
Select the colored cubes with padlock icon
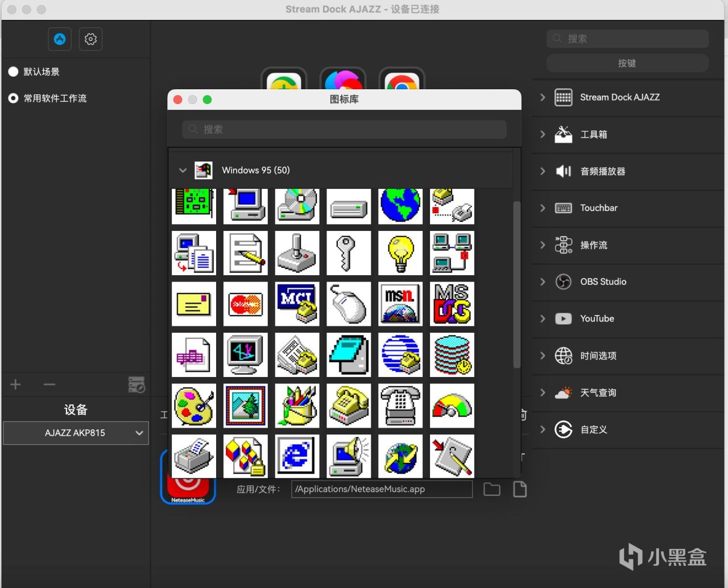246,456
